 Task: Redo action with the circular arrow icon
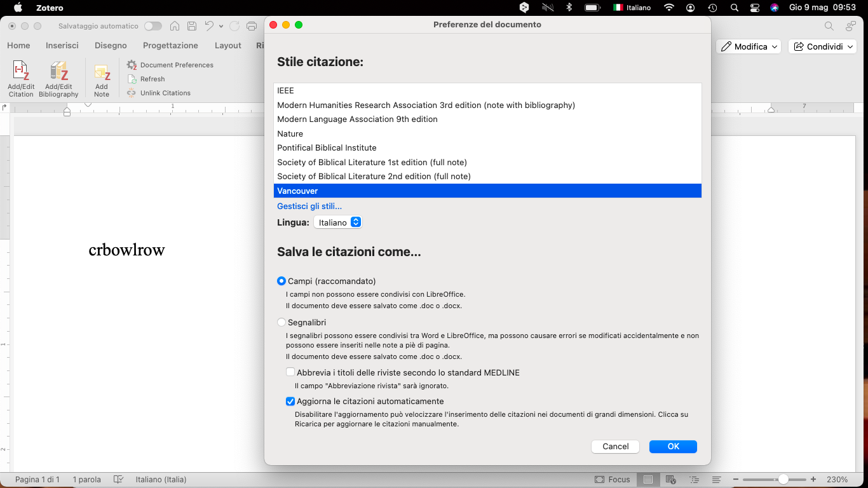tap(234, 26)
